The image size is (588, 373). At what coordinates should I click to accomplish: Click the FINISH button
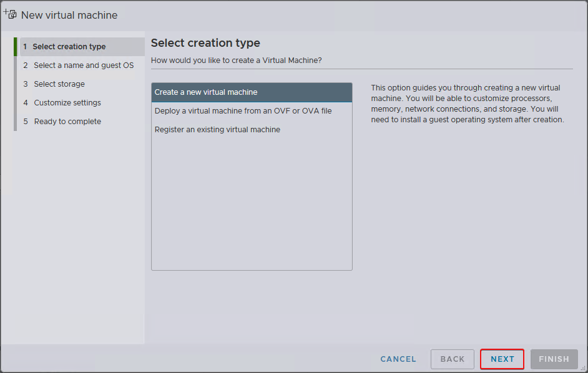click(x=554, y=359)
